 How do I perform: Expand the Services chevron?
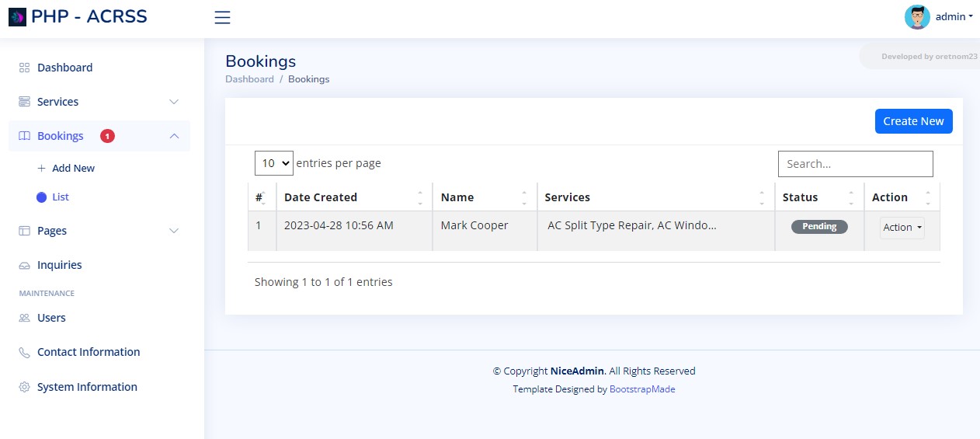174,102
